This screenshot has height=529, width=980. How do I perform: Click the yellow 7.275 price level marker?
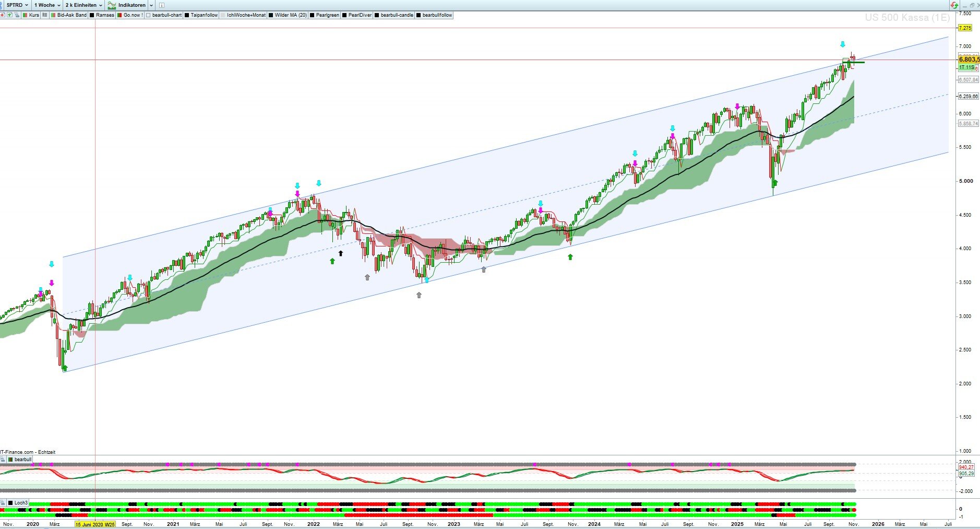coord(965,28)
